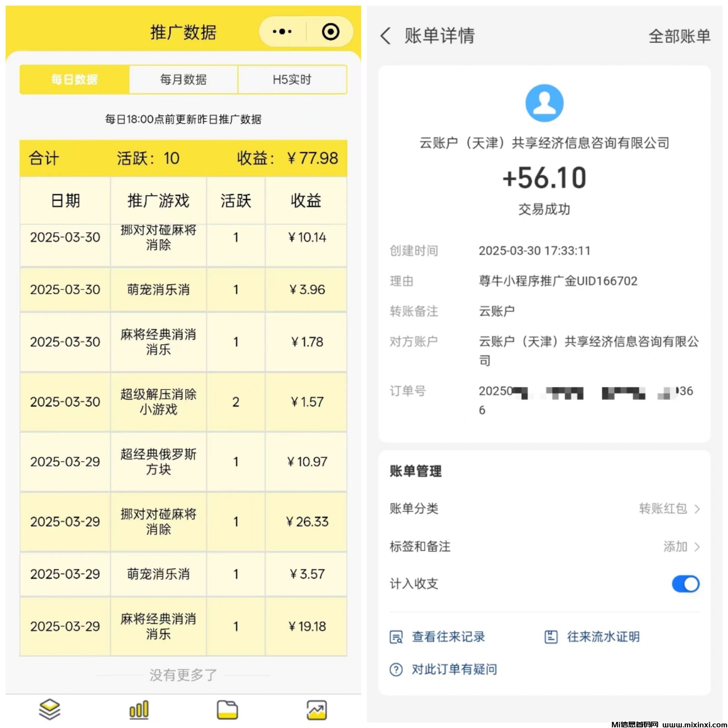Tap the mini-program close circle icon
This screenshot has height=728, width=728.
click(330, 32)
